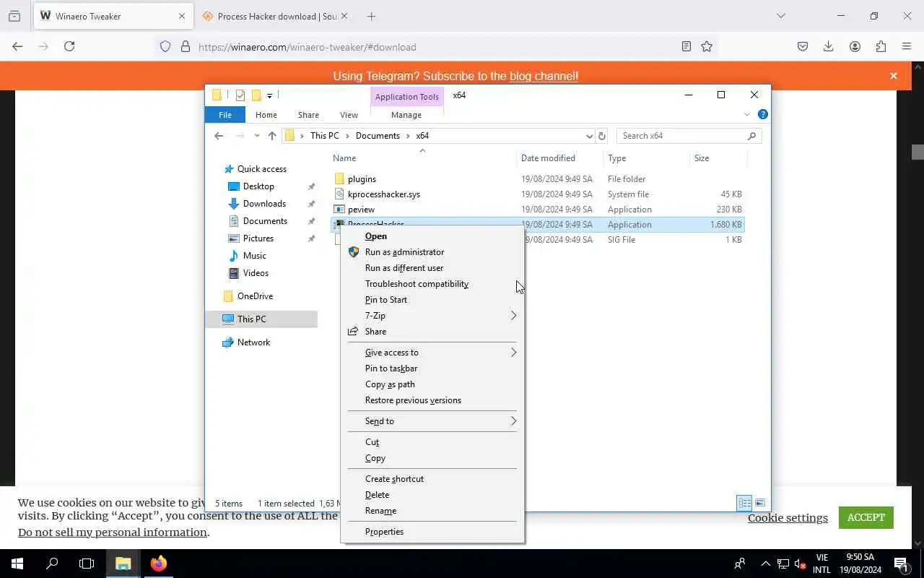Image resolution: width=924 pixels, height=578 pixels.
Task: Sort by Size column header
Action: pyautogui.click(x=702, y=158)
